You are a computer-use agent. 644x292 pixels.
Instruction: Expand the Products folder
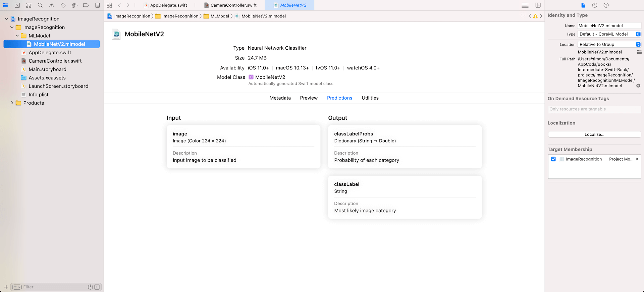point(12,103)
